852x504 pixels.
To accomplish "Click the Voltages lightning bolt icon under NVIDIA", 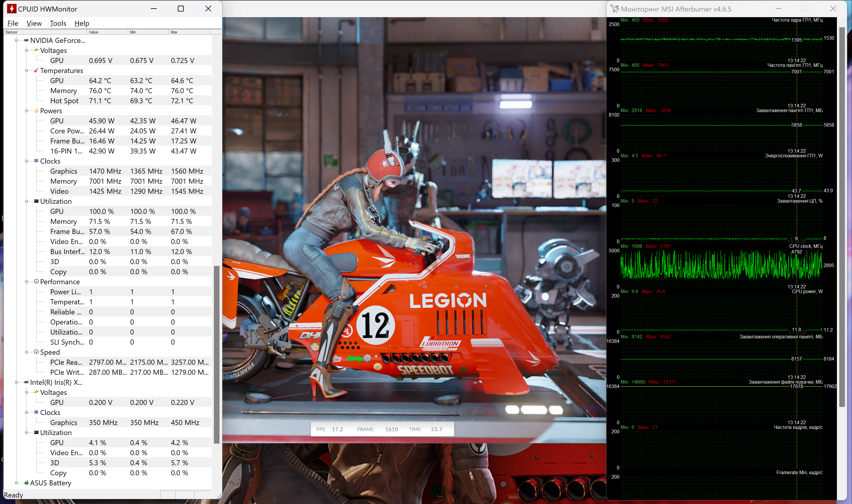I will coord(36,50).
